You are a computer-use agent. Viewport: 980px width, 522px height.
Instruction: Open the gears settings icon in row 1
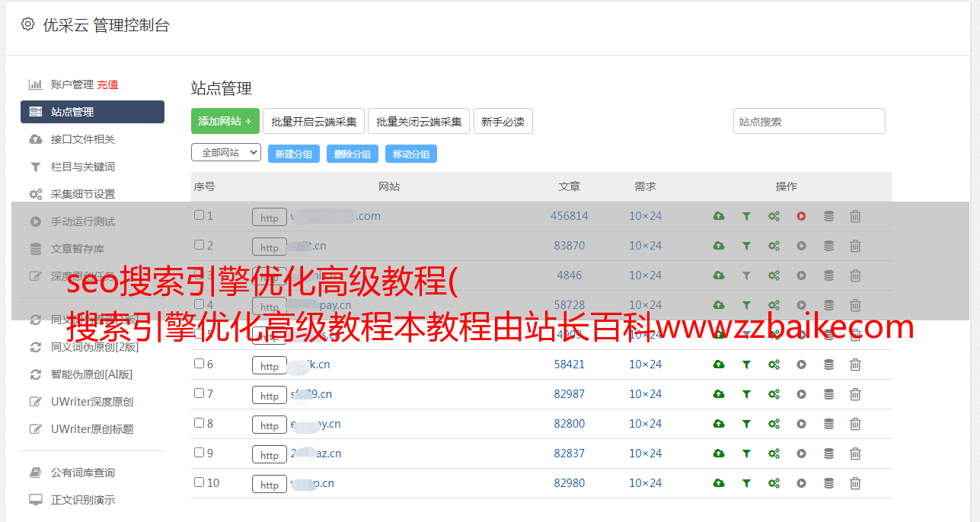click(x=774, y=216)
